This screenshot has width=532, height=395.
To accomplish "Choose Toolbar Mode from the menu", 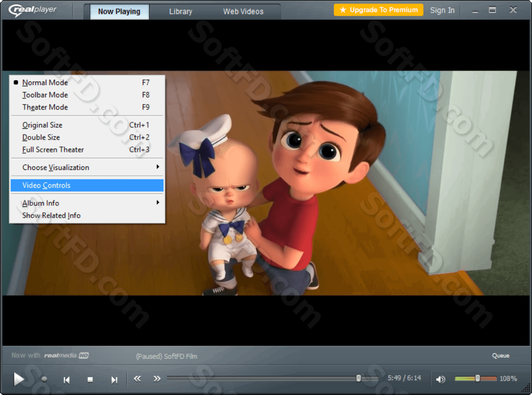I will point(87,95).
